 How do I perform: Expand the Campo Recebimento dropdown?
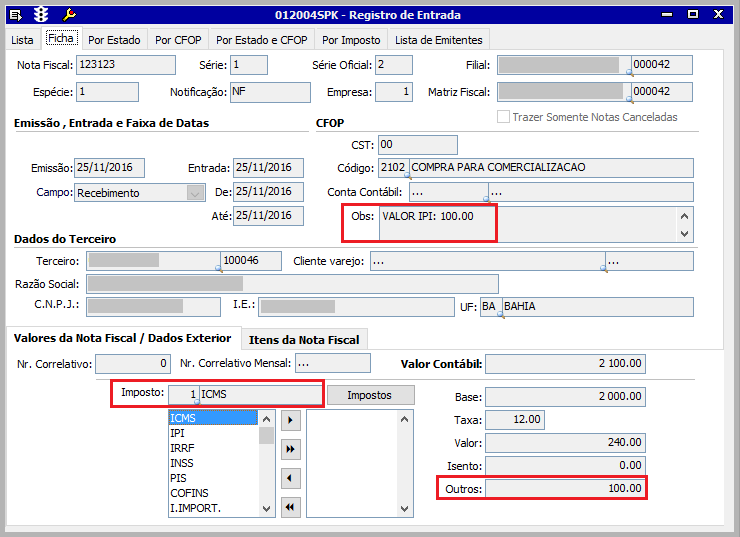pyautogui.click(x=195, y=193)
